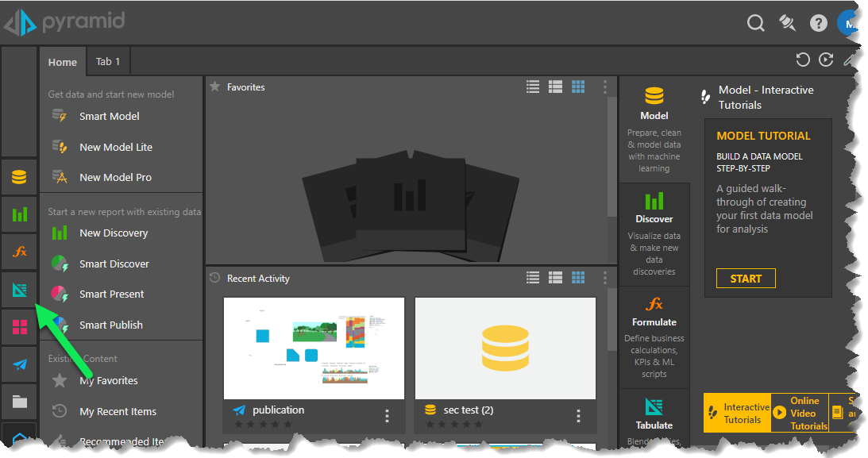Open the content folder sidebar icon
The height and width of the screenshot is (458, 868).
point(19,402)
